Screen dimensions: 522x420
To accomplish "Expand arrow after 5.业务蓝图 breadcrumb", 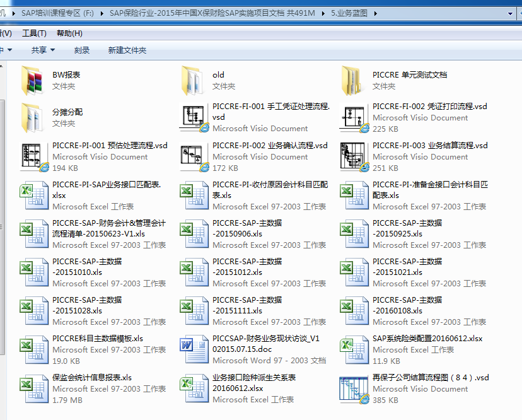I will (376, 14).
